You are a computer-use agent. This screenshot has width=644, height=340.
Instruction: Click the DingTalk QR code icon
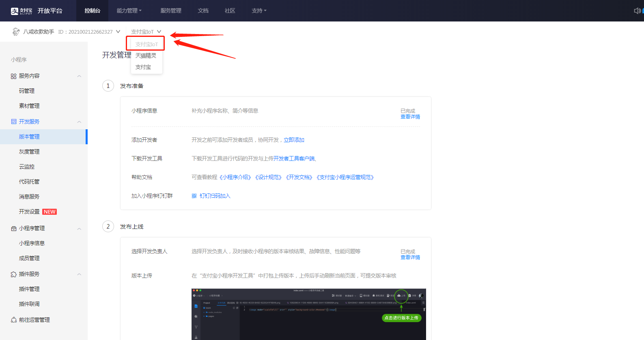[x=194, y=196]
